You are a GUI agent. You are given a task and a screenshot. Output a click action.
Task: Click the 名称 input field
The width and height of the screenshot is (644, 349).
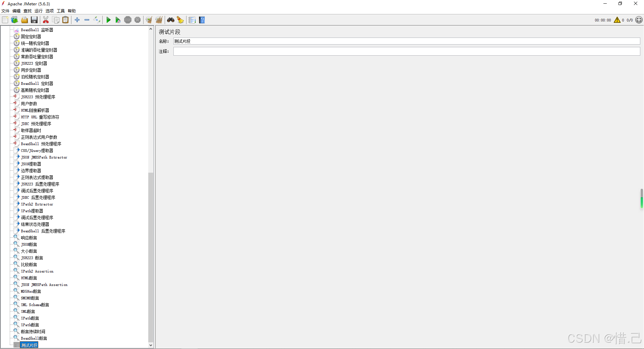(x=407, y=41)
